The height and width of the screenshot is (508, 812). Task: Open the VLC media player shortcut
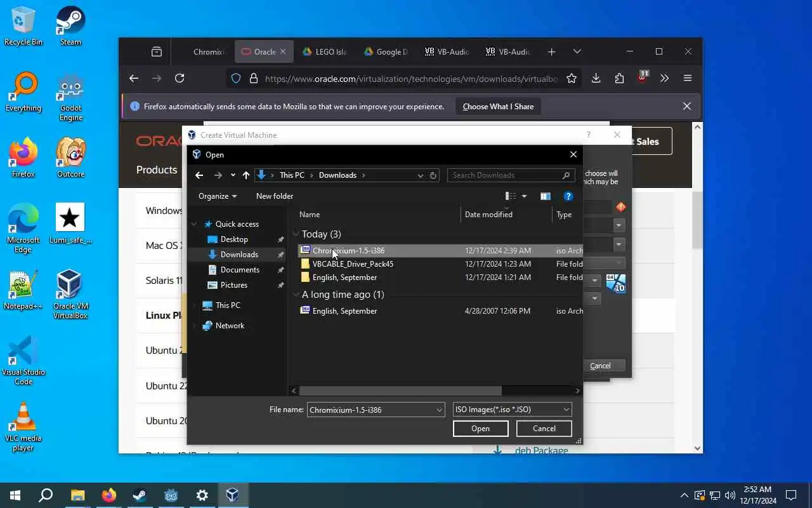[23, 427]
